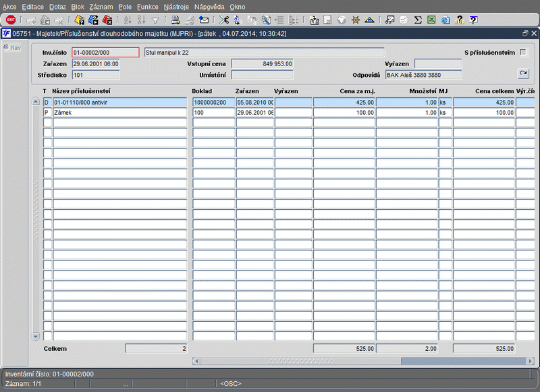540x392 pixels.
Task: Click the Zařazen field 29.06.2001 06:00
Action: pyautogui.click(x=96, y=63)
